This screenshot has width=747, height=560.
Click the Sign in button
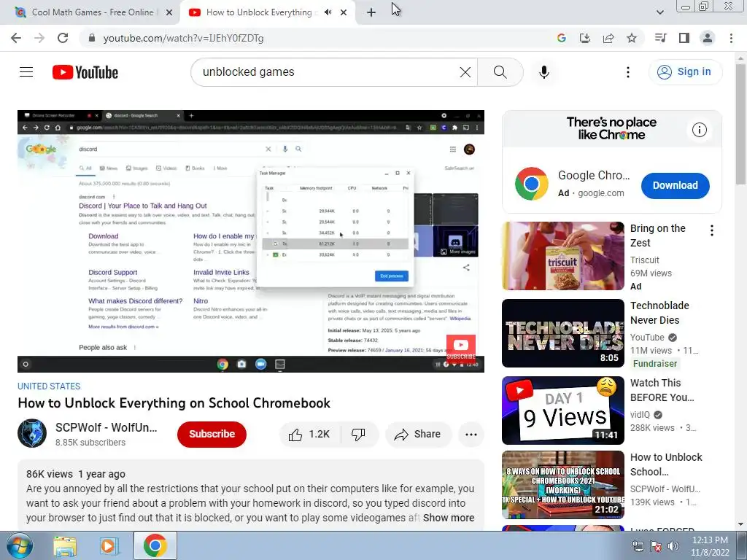click(685, 72)
